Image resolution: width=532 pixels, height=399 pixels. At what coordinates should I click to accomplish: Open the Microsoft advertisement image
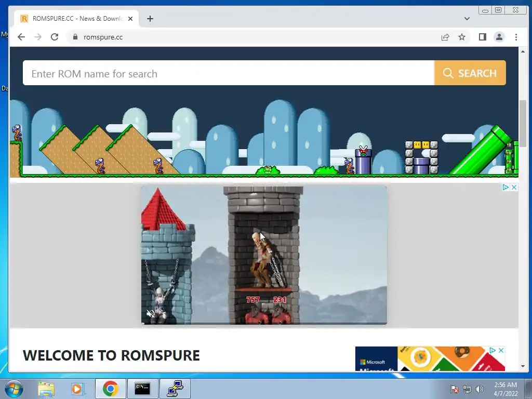[430, 358]
